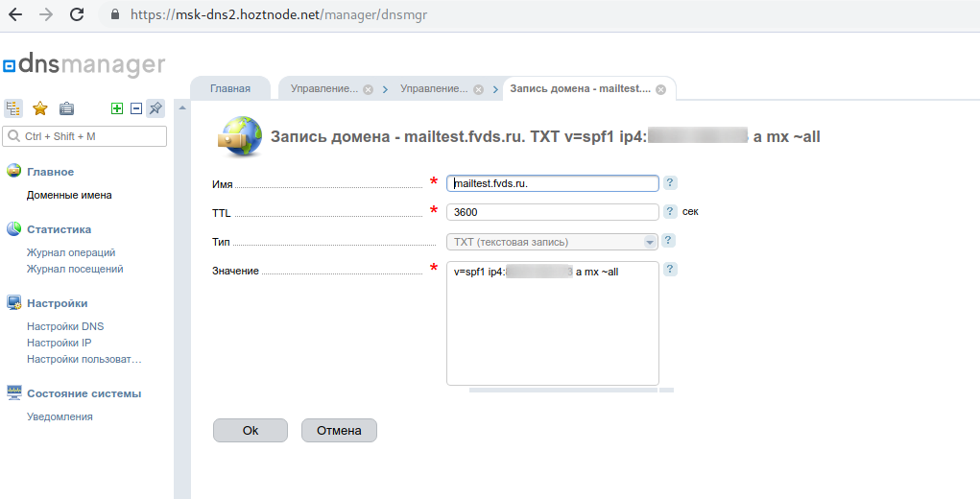Screen dimensions: 980x499
Task: Show help for the Значение field
Action: (670, 270)
